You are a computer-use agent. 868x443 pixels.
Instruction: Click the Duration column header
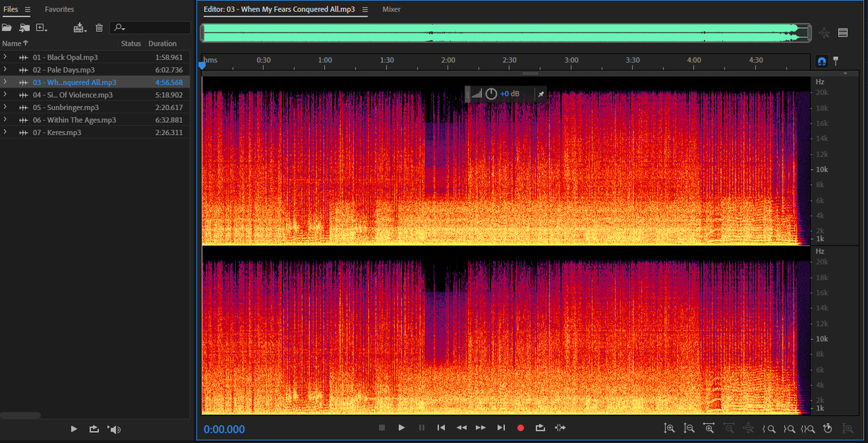[163, 43]
